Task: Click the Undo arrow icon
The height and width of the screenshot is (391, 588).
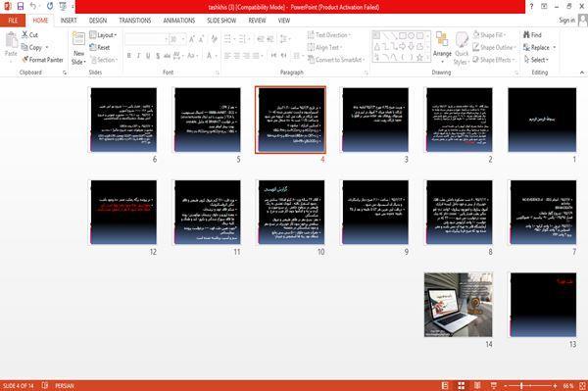Action: pyautogui.click(x=33, y=7)
